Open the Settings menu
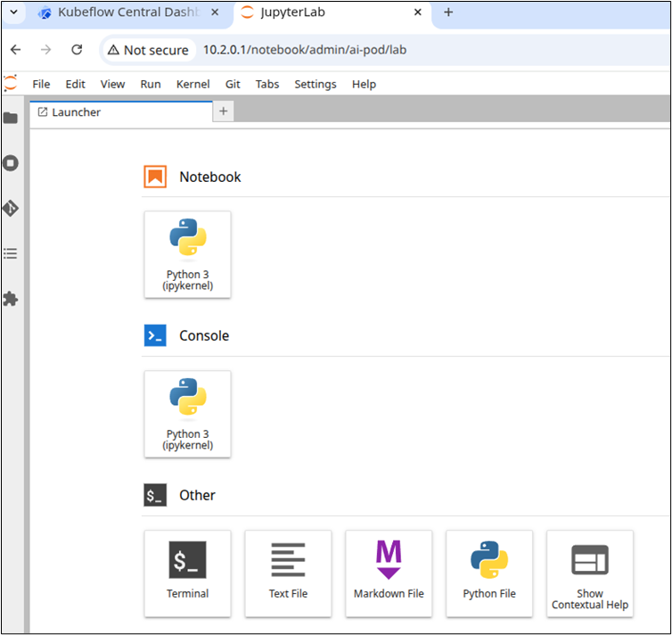The width and height of the screenshot is (672, 635). (x=316, y=84)
